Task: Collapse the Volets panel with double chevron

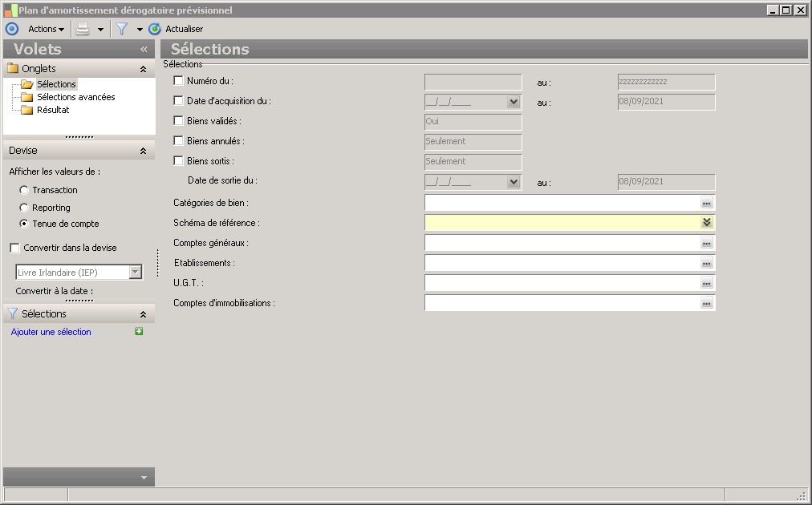Action: click(x=144, y=49)
